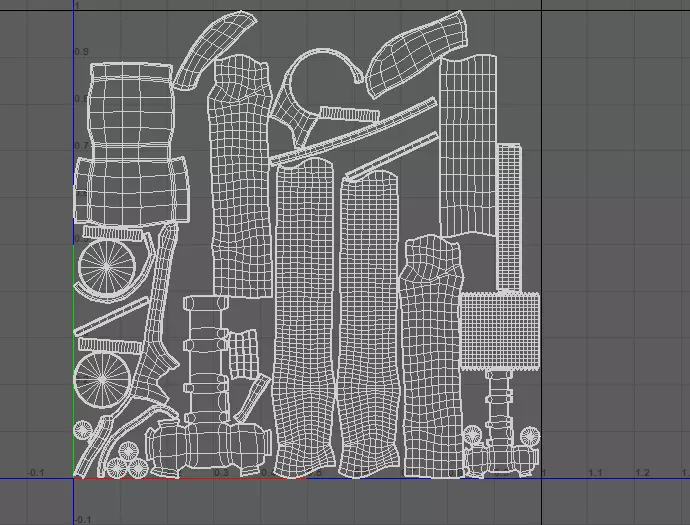The image size is (690, 525).
Task: Click the 0.7 vertical axis label
Action: (81, 146)
